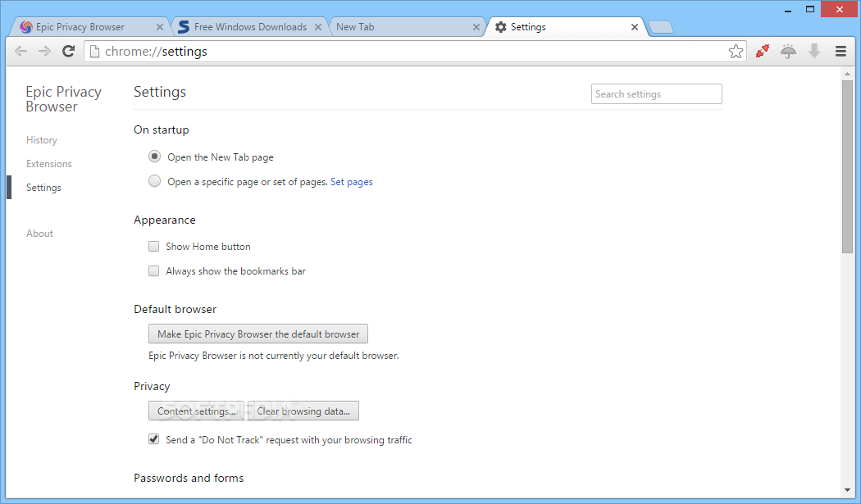Close the Free Windows Downloads tab
This screenshot has width=861, height=504.
pyautogui.click(x=318, y=27)
